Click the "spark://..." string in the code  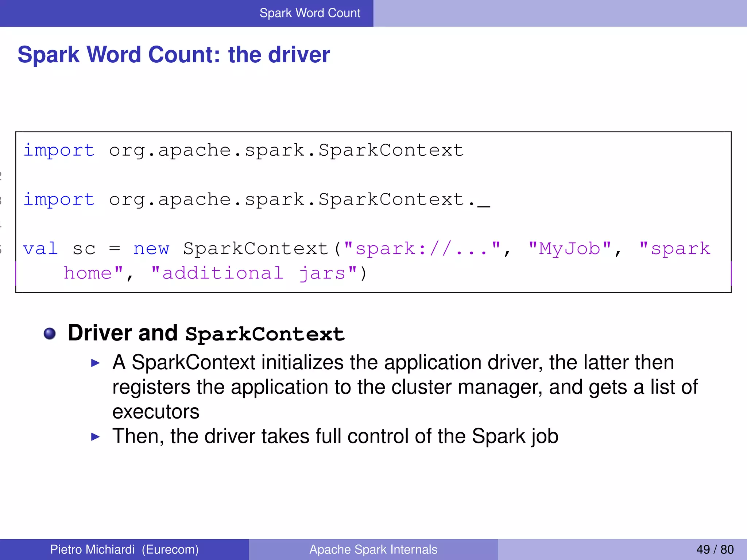(x=422, y=249)
